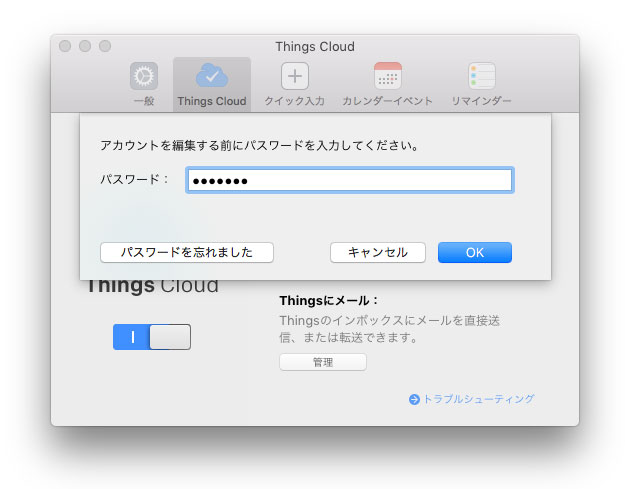Click the アカウントを編集する前に prompt text
This screenshot has width=625, height=489.
pos(259,145)
